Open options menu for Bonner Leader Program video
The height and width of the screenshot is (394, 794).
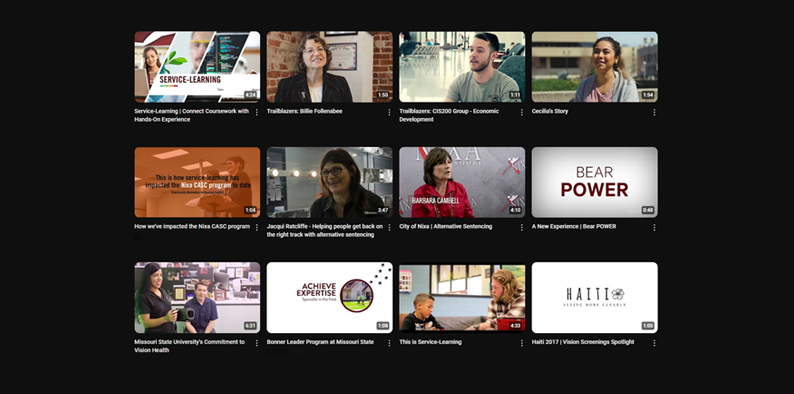tap(389, 343)
